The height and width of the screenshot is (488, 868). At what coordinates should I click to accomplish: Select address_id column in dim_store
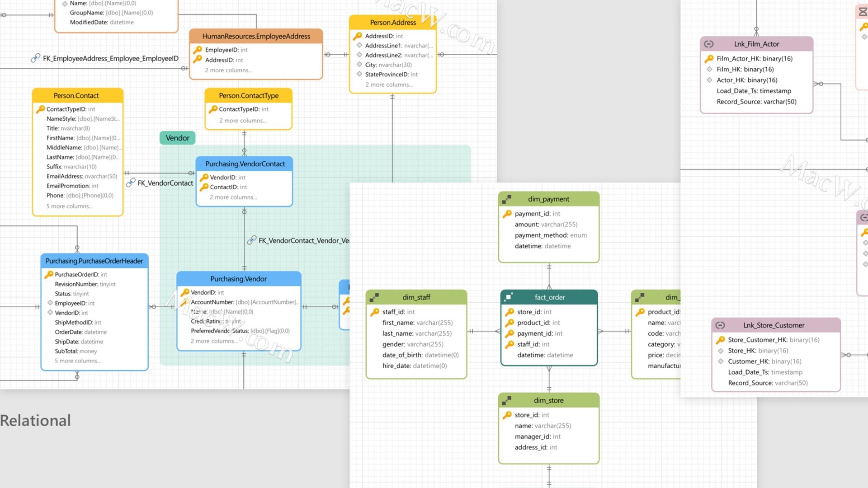536,447
